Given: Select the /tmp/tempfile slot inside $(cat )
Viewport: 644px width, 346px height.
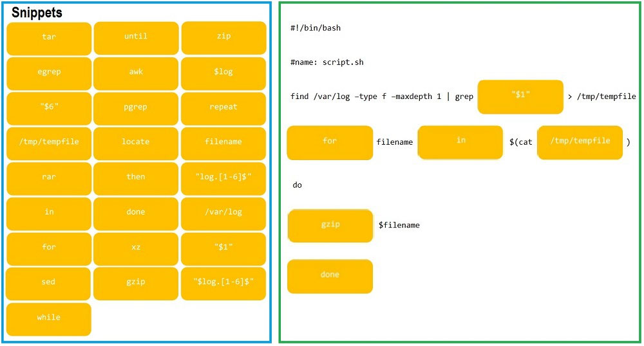Looking at the screenshot, I should pyautogui.click(x=580, y=143).
